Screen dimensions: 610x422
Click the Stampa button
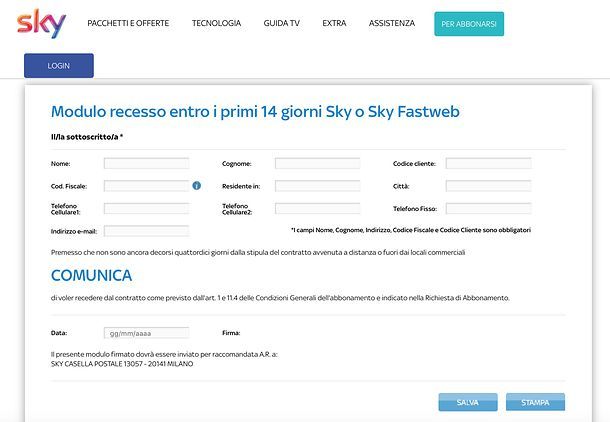(535, 402)
